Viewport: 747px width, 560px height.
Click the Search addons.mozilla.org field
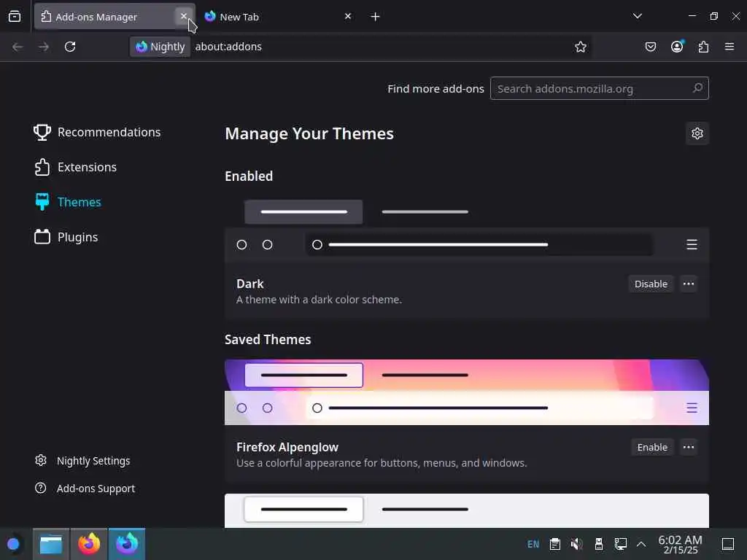600,88
